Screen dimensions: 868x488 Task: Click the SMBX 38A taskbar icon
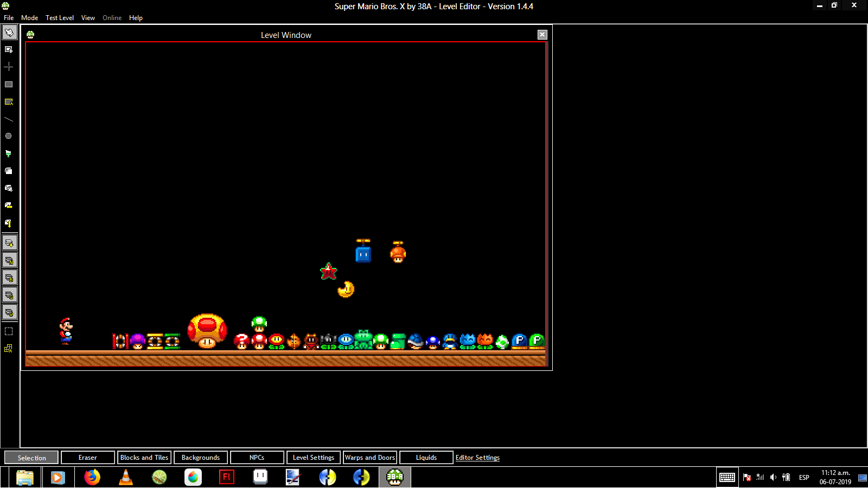pos(395,477)
